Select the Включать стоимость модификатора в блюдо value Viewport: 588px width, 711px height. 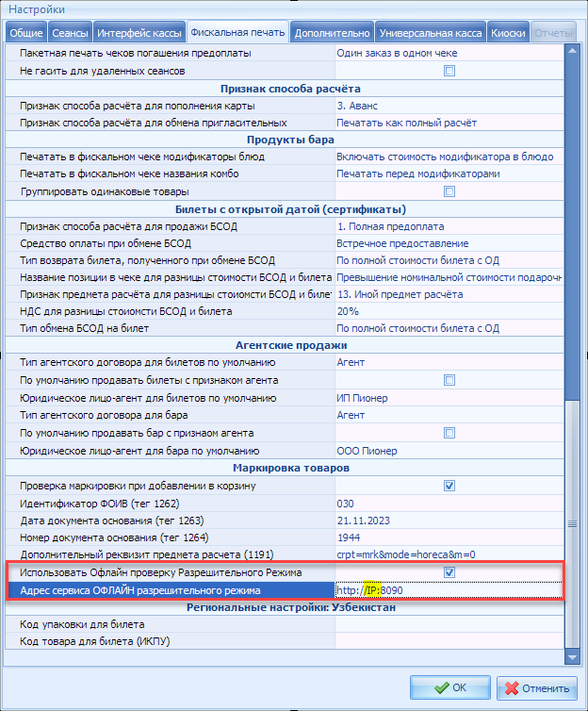(449, 157)
